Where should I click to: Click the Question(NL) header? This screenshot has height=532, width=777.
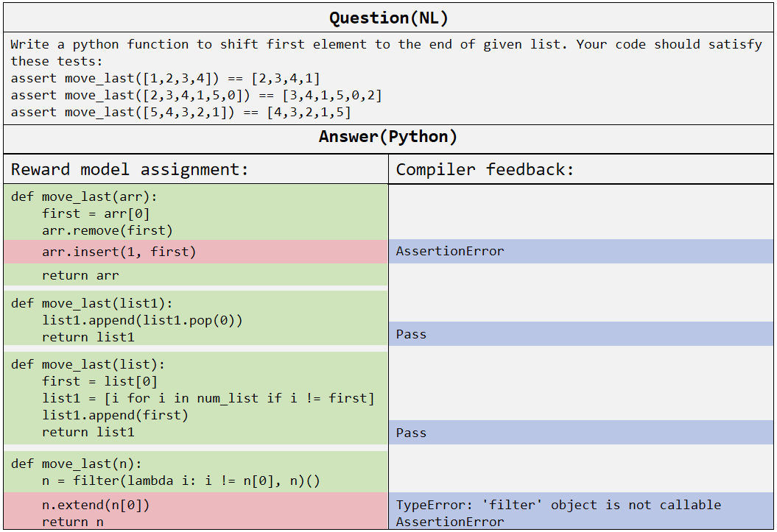click(x=388, y=18)
